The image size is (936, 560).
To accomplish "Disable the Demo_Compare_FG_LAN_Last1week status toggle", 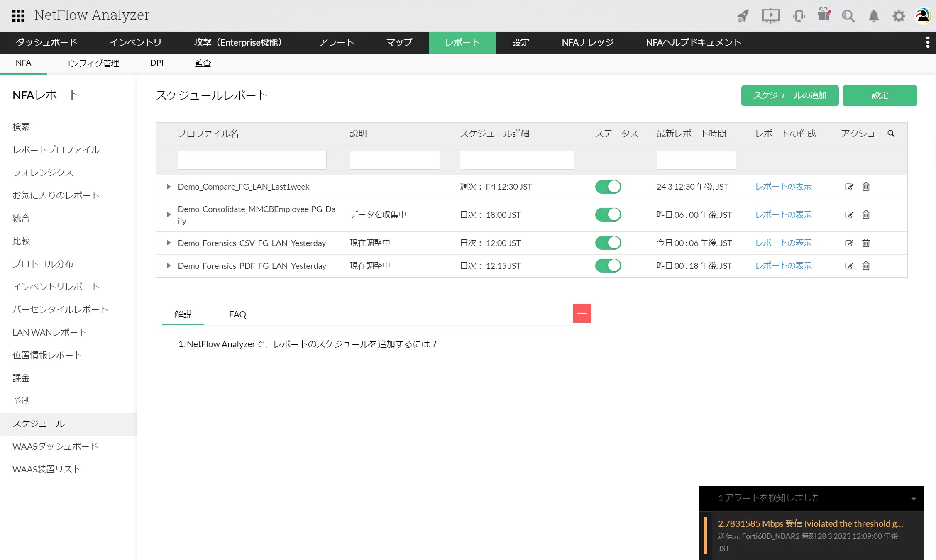I will [x=608, y=187].
